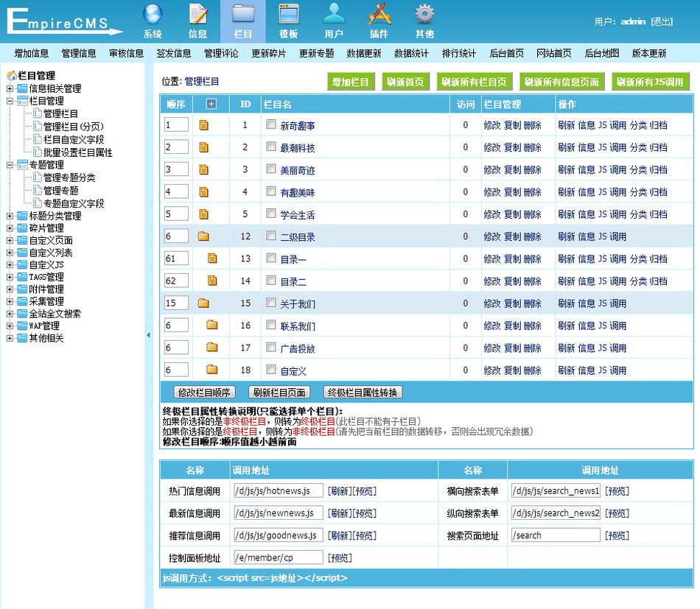This screenshot has height=609, width=700.
Task: Expand 标题分类管理 tree node
Action: pos(10,216)
